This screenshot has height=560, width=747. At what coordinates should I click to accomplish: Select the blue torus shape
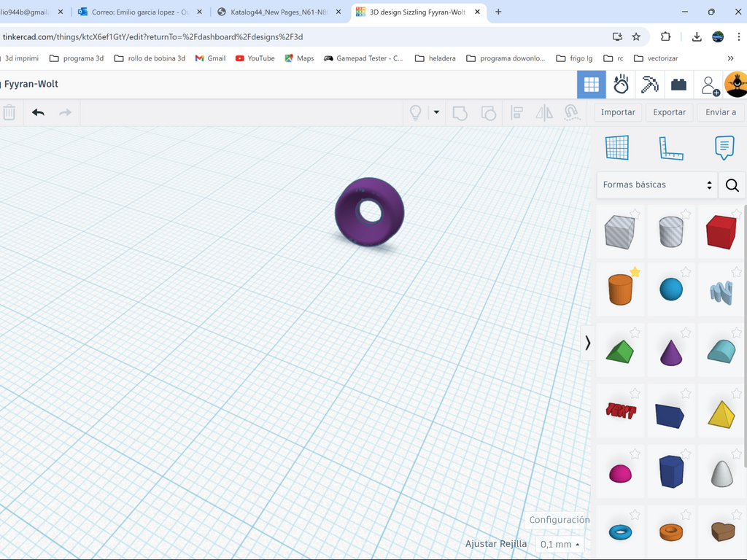click(x=620, y=532)
